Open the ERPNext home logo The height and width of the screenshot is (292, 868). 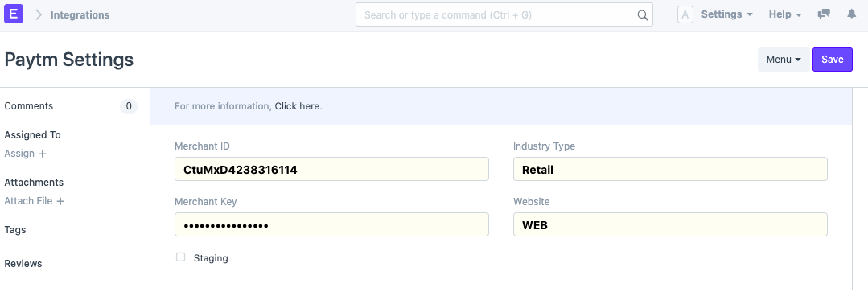(x=14, y=14)
